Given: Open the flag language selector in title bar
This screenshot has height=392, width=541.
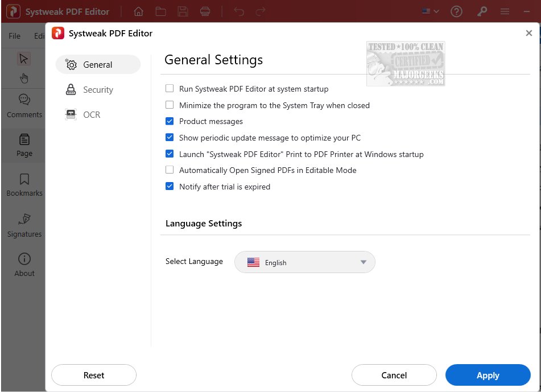Looking at the screenshot, I should pos(430,11).
